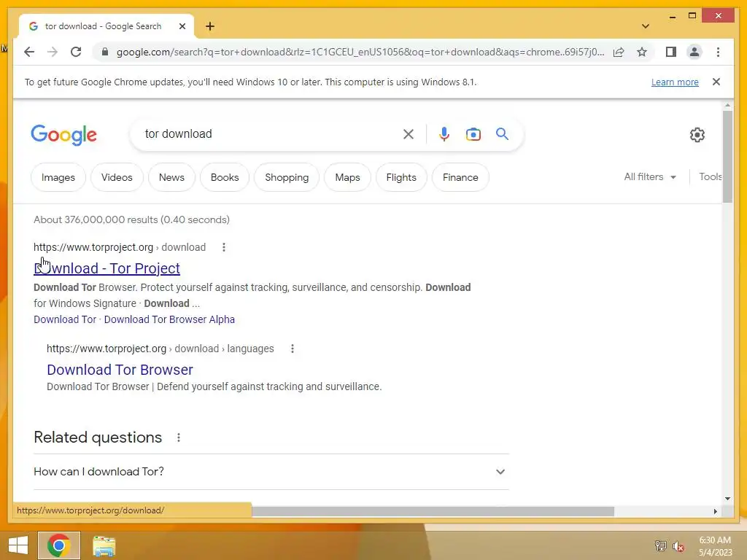Viewport: 747px width, 560px height.
Task: Open tab search chevron in title bar
Action: point(646,26)
